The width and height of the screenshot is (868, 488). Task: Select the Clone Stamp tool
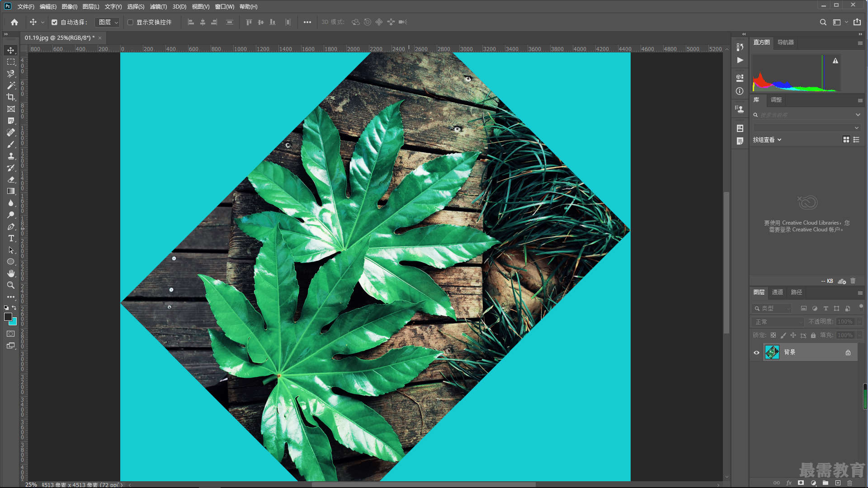11,156
